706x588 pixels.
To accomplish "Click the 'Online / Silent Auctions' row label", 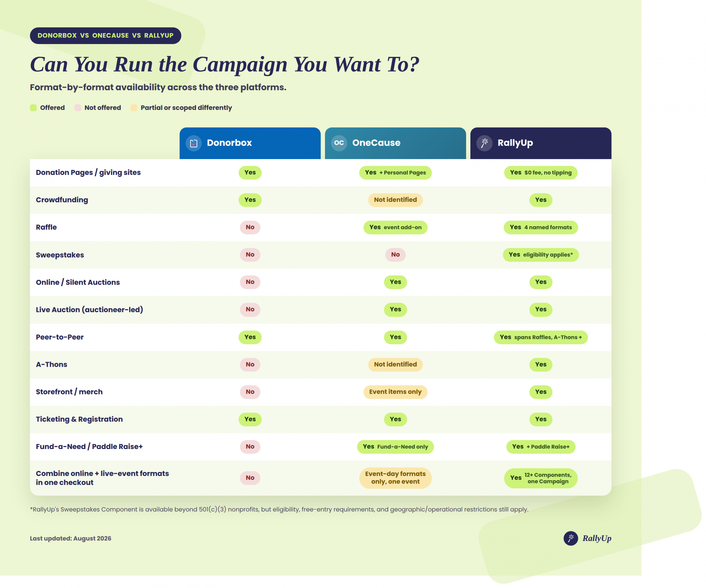I will (x=78, y=282).
